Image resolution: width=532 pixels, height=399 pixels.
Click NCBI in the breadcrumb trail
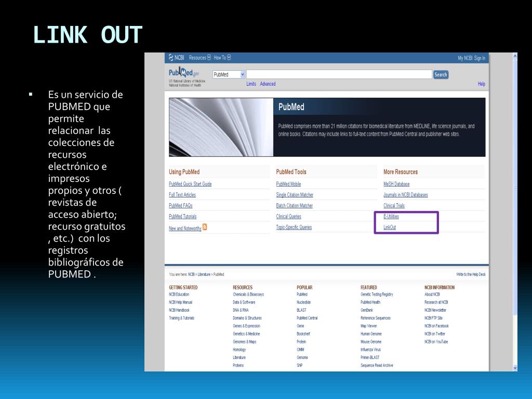191,274
